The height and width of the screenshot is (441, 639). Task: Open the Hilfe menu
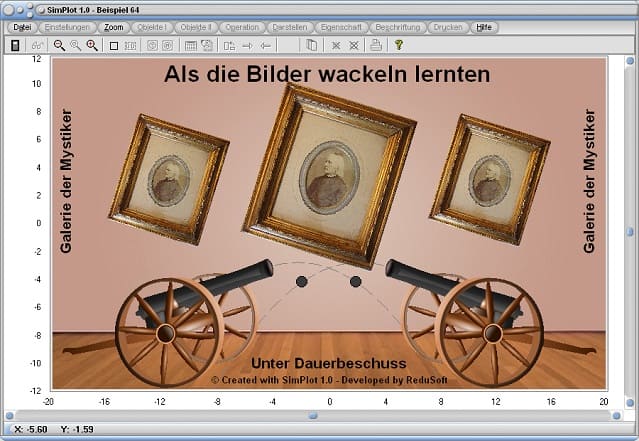pyautogui.click(x=484, y=27)
